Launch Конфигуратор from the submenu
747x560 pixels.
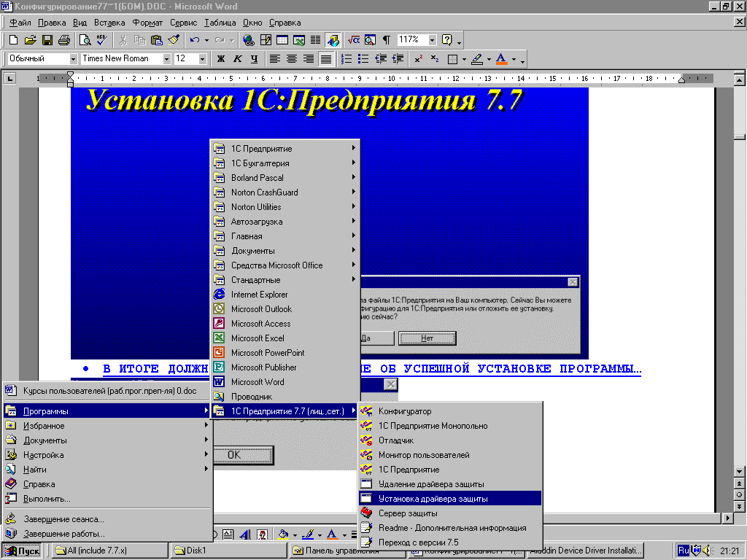pyautogui.click(x=450, y=411)
